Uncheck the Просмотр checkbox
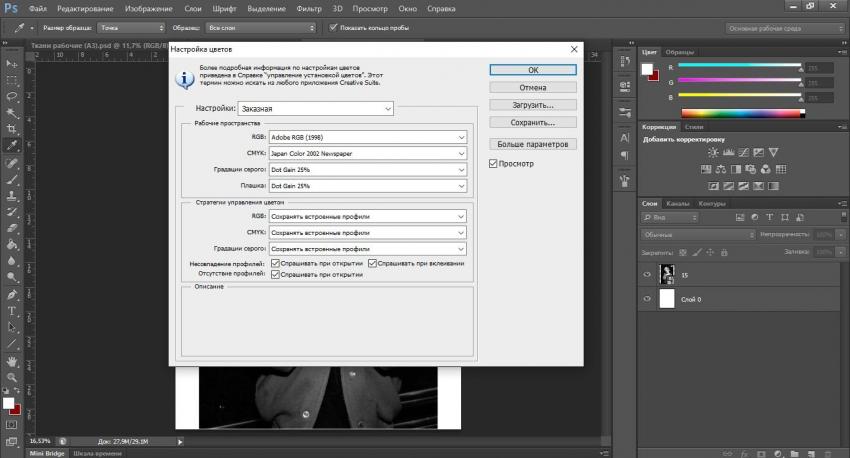This screenshot has height=458, width=850. coord(493,162)
